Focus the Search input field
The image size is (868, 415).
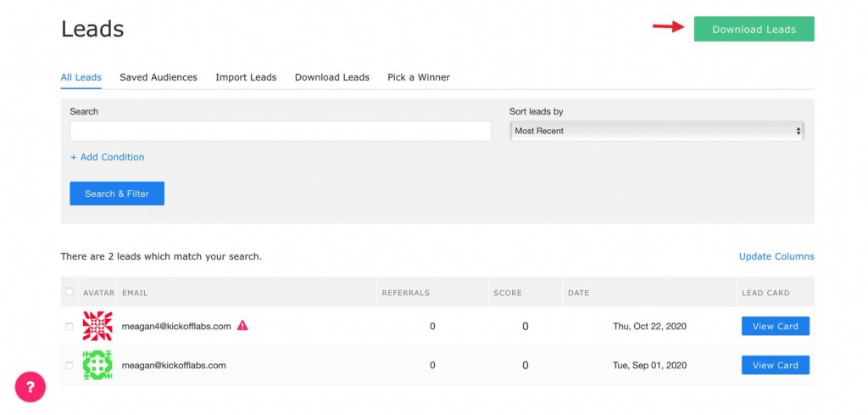click(x=280, y=131)
